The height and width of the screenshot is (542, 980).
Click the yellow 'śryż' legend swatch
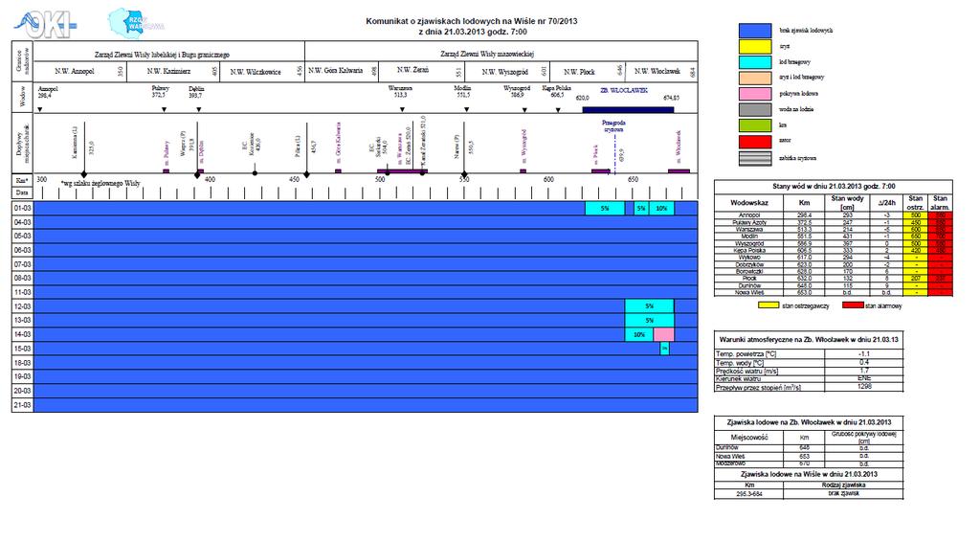coord(755,46)
